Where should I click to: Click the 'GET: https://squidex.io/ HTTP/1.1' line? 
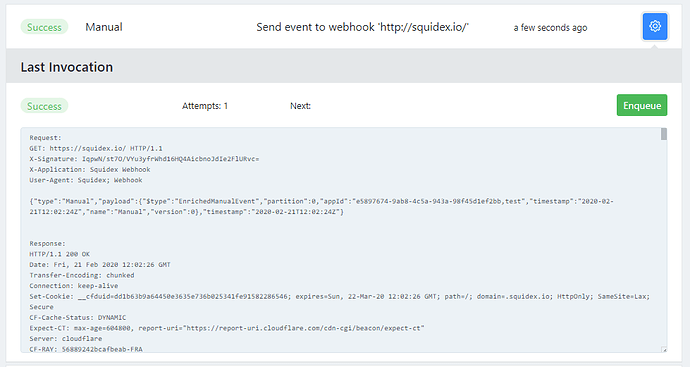[96, 148]
